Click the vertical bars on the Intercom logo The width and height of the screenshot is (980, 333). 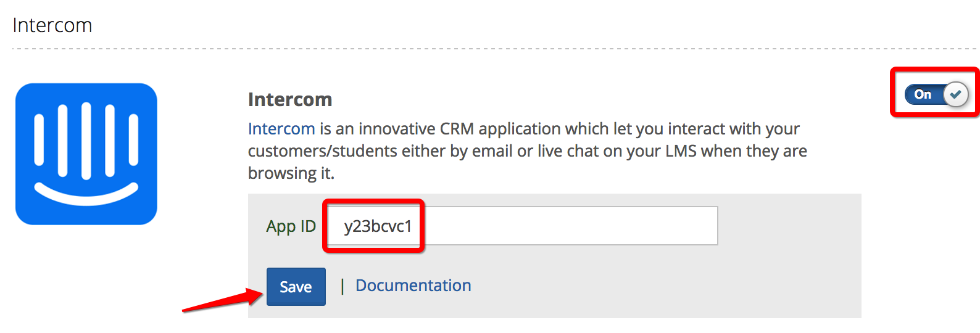click(86, 141)
